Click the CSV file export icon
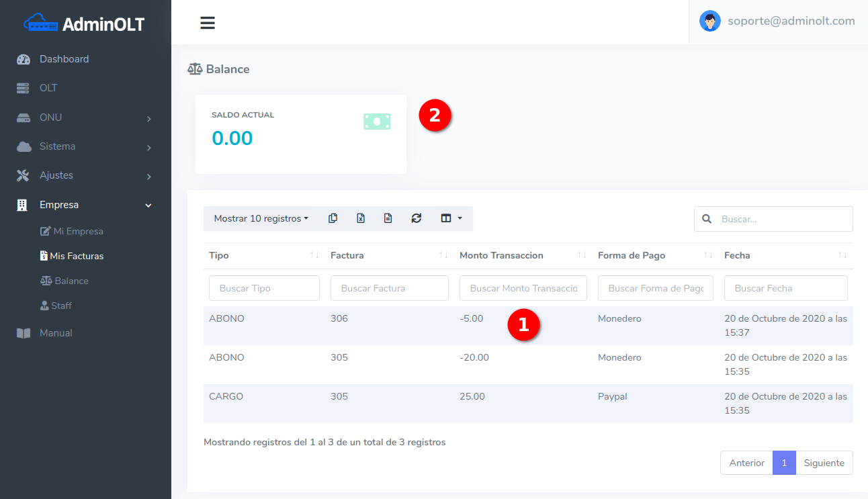 click(388, 218)
